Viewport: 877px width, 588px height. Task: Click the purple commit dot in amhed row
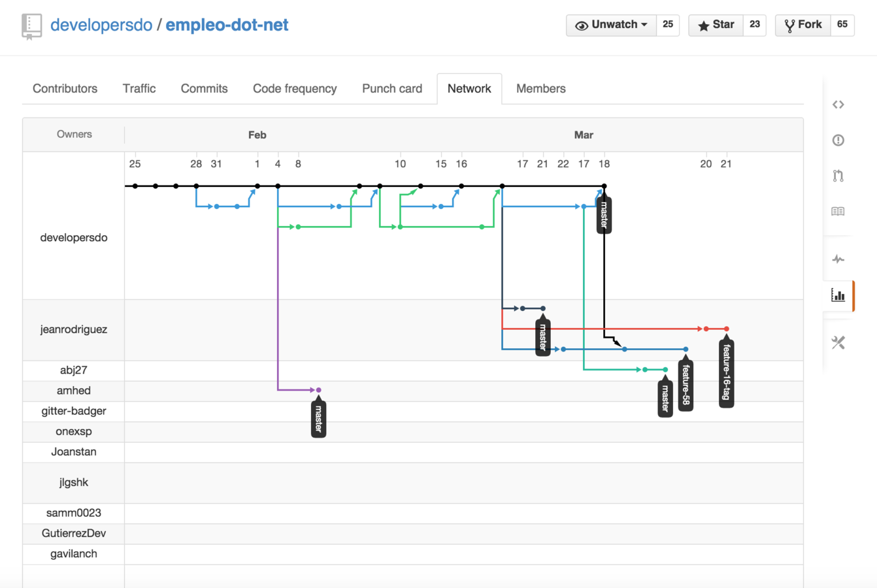tap(319, 390)
